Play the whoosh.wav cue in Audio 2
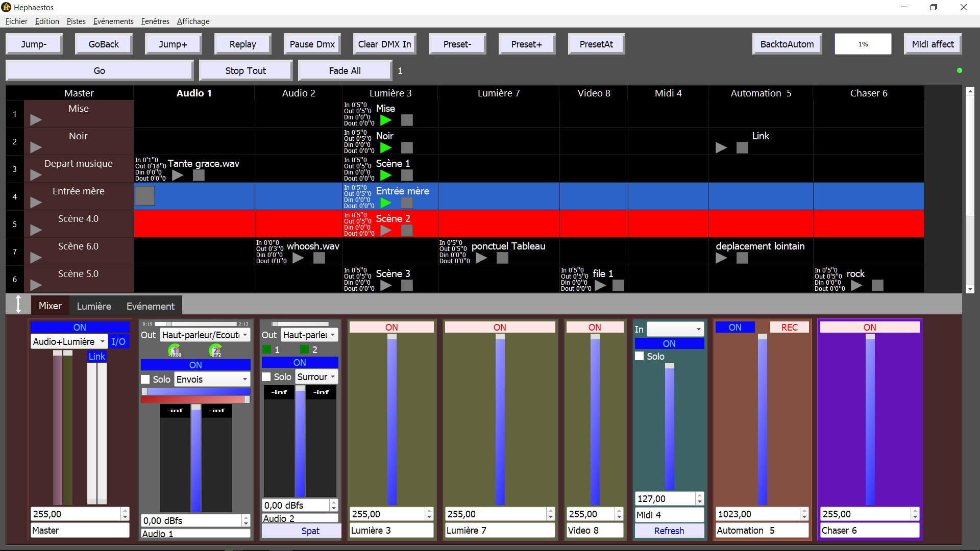 click(x=298, y=258)
